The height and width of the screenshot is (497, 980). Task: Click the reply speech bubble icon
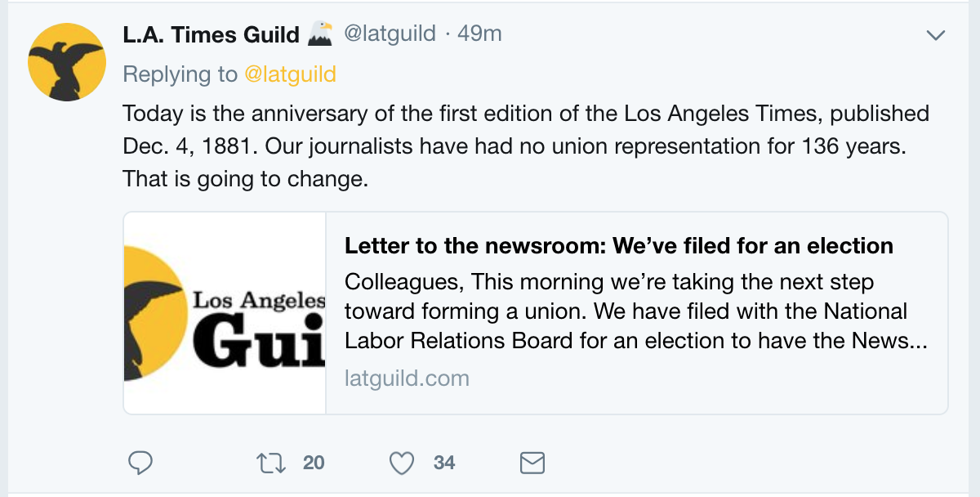pos(140,463)
